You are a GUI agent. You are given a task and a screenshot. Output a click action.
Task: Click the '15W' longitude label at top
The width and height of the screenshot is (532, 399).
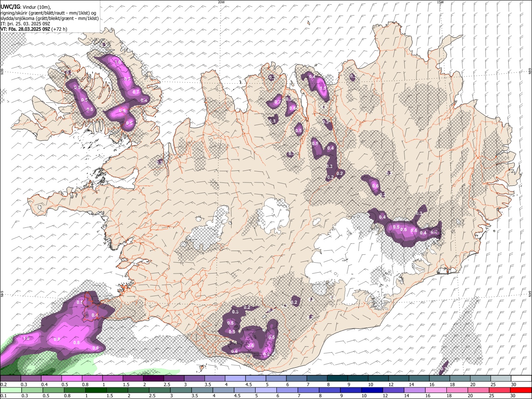pos(441,2)
